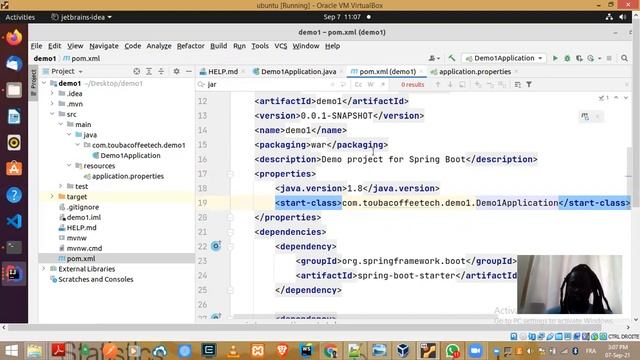Go to next search occurrence arrow
This screenshot has height=360, width=640.
pos(450,84)
